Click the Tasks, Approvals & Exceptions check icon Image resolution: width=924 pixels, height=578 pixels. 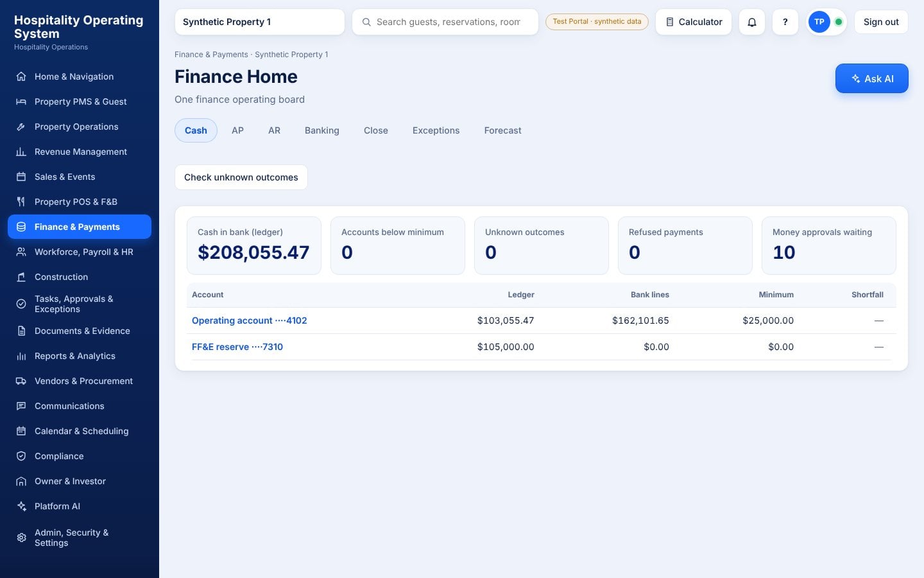(x=21, y=304)
